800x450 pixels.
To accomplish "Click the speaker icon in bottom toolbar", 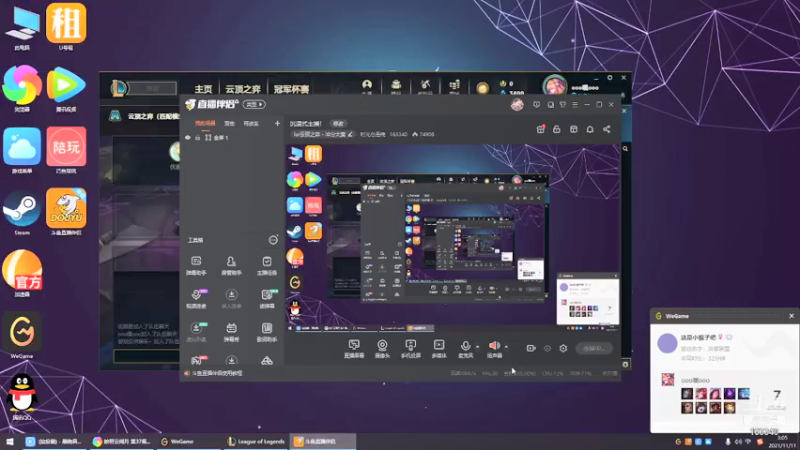I will click(x=493, y=346).
